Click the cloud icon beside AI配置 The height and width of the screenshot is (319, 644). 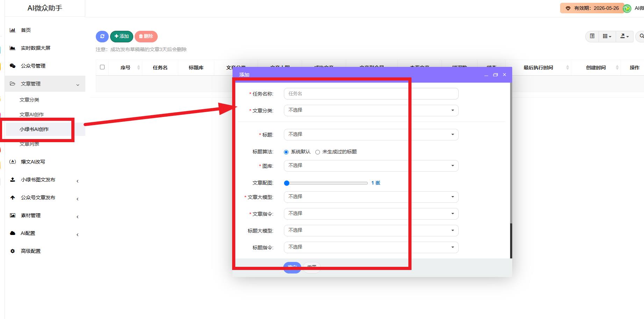pyautogui.click(x=13, y=233)
